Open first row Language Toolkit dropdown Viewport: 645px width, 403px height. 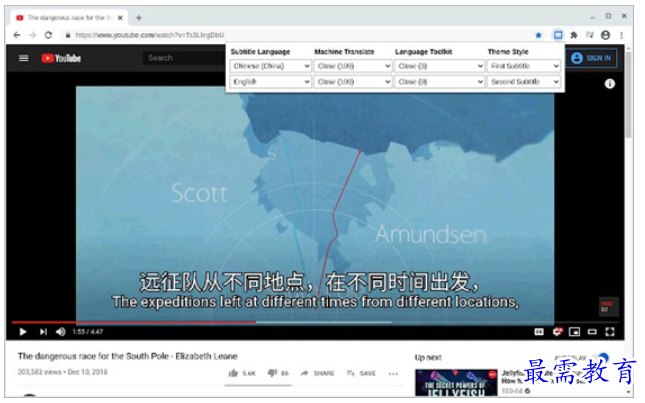(x=439, y=66)
